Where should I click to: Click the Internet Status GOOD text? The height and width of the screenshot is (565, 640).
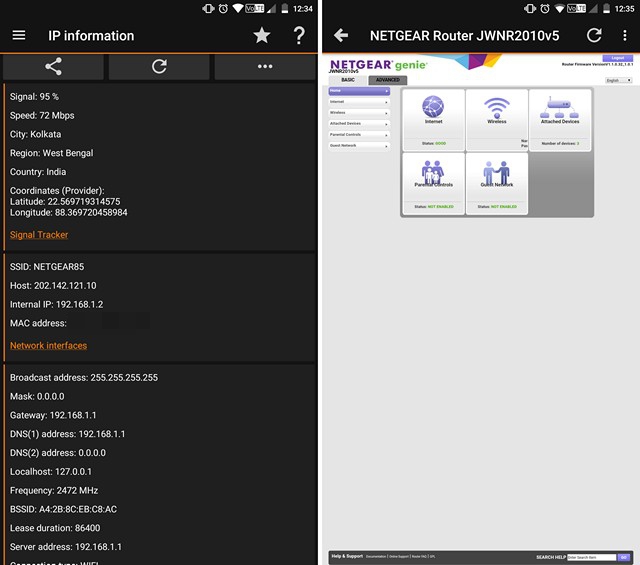tap(434, 143)
